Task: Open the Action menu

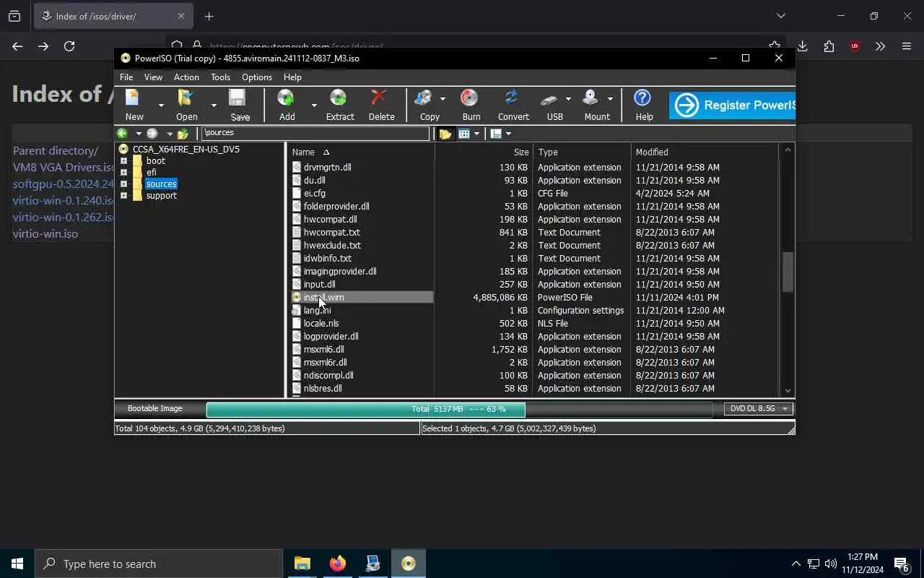Action: tap(186, 77)
